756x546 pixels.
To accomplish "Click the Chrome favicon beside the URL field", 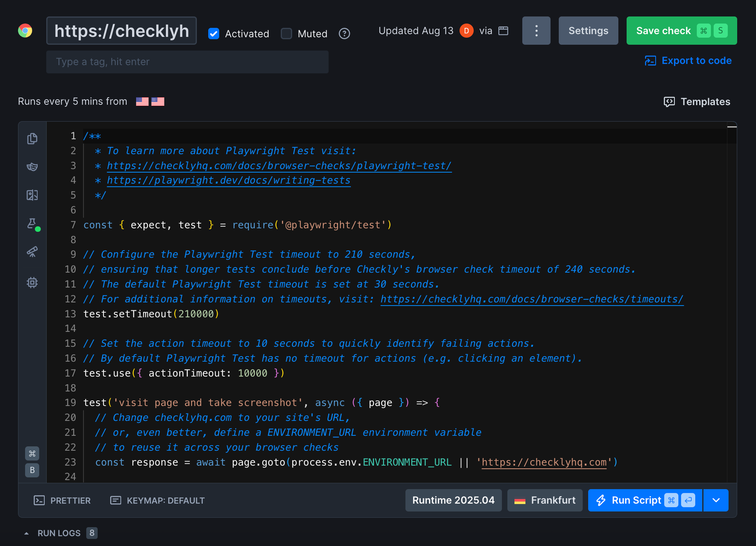I will 25,30.
